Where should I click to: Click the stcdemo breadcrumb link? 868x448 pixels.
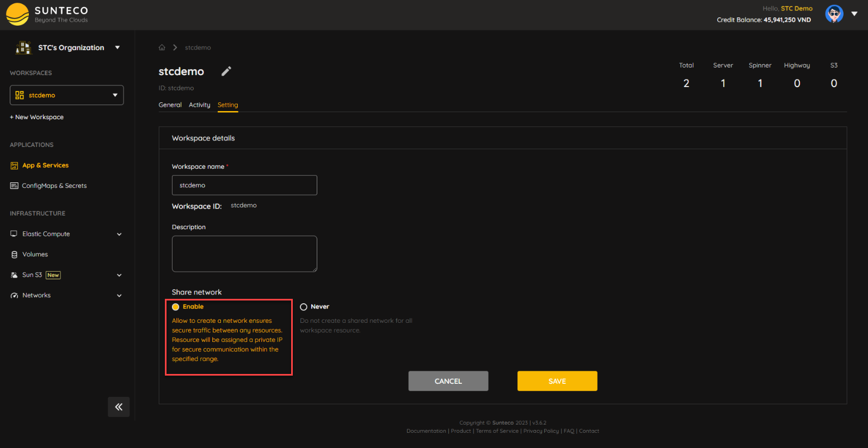click(x=198, y=47)
